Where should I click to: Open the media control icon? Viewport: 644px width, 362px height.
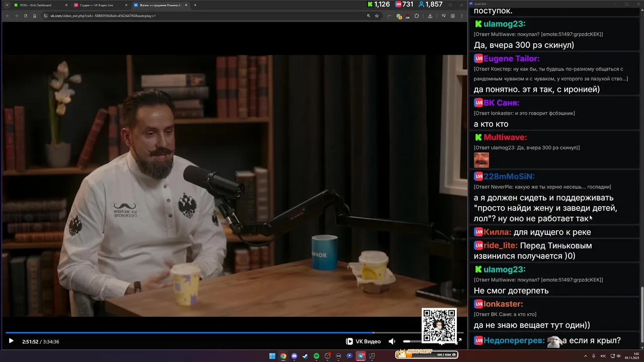(x=444, y=16)
